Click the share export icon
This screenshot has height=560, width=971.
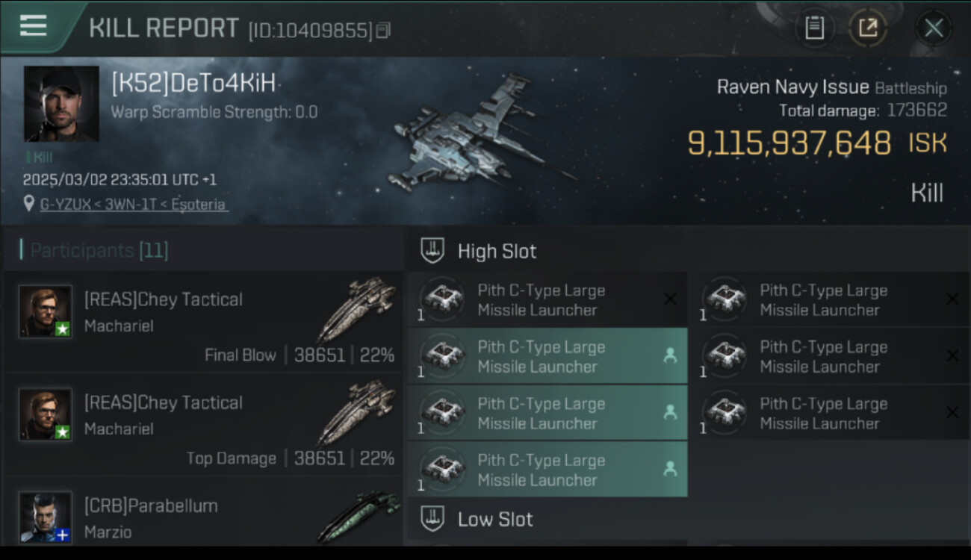(x=867, y=28)
